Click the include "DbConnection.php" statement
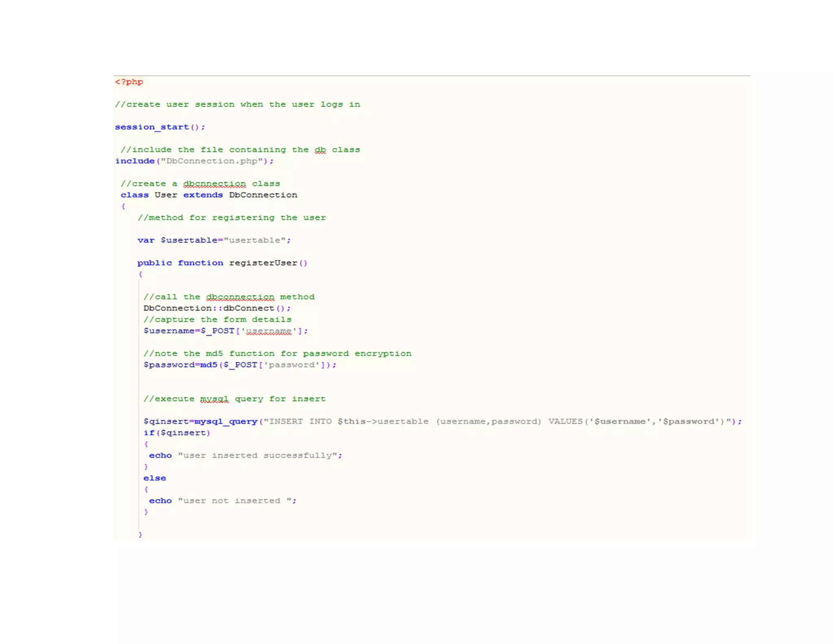The image size is (834, 644). click(194, 161)
